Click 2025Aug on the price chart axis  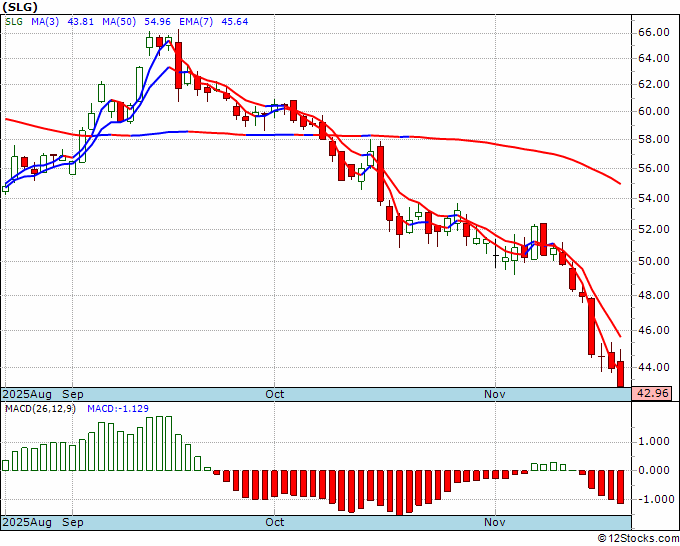(27, 394)
